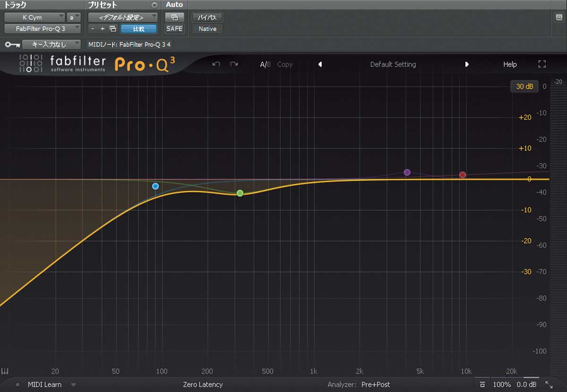Click the resize arrows icon at bottom right
The image size is (567, 392).
click(x=549, y=384)
